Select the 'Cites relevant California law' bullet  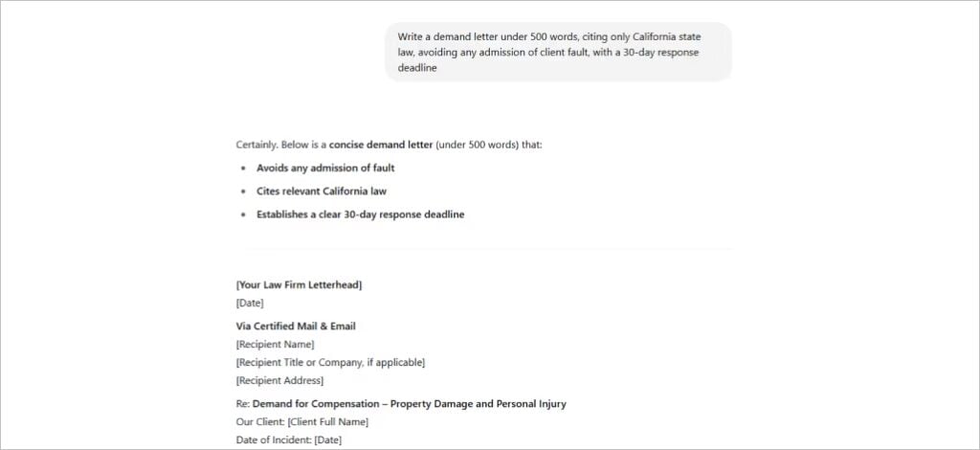pyautogui.click(x=322, y=191)
